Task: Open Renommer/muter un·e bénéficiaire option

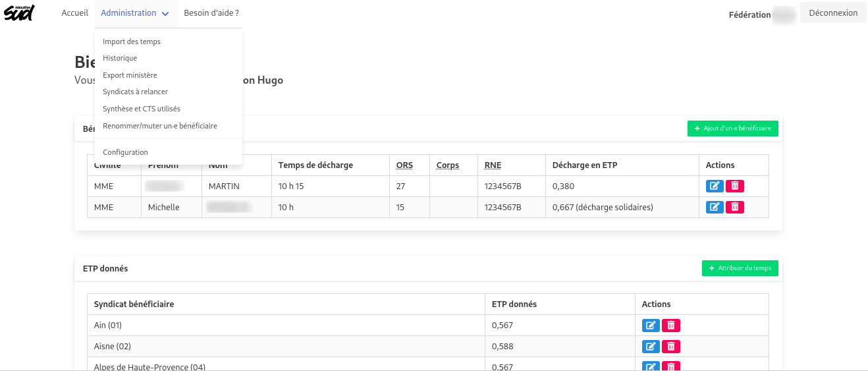Action: tap(160, 126)
